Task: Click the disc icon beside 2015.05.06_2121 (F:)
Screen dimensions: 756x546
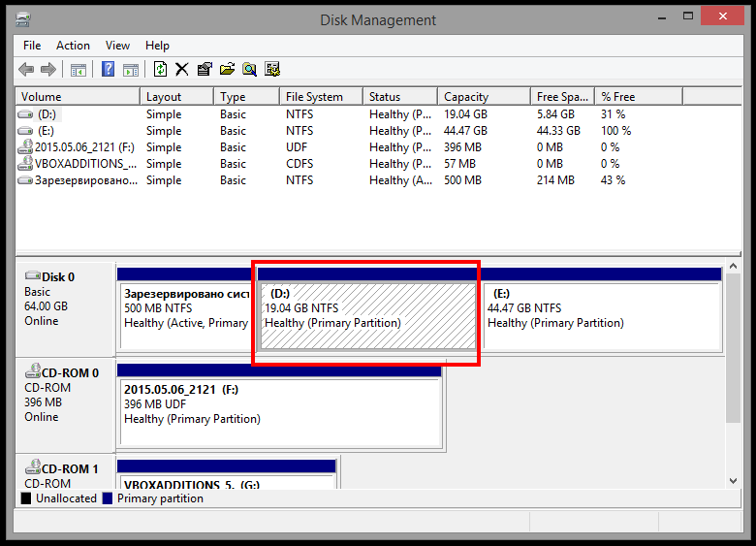Action: [25, 146]
